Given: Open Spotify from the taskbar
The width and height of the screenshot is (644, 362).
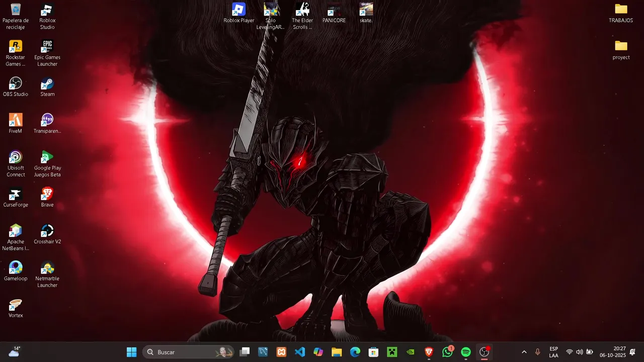Looking at the screenshot, I should click(466, 352).
